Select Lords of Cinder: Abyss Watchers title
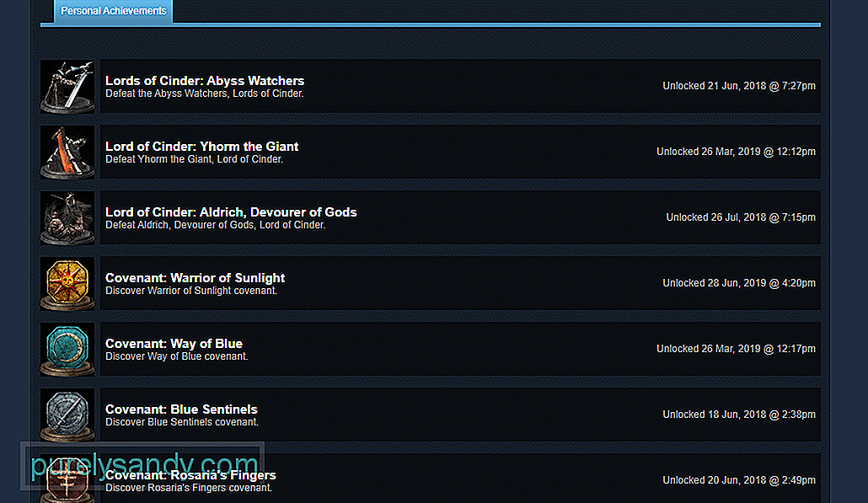Image resolution: width=868 pixels, height=503 pixels. (205, 81)
